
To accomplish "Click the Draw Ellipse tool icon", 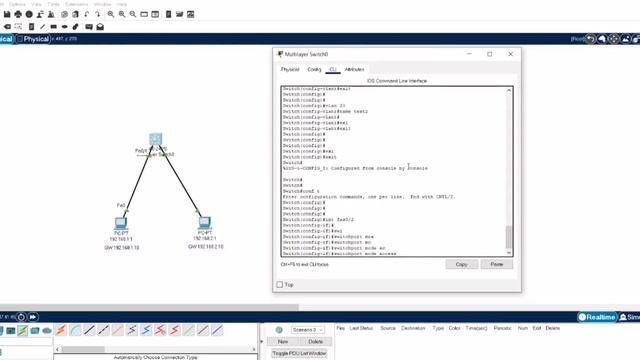I will click(x=64, y=27).
